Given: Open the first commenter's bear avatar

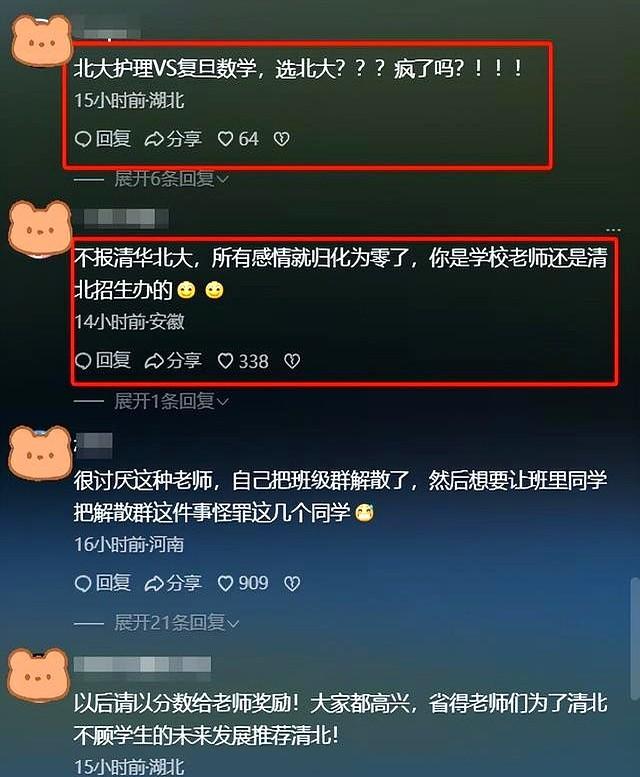Looking at the screenshot, I should (42, 41).
